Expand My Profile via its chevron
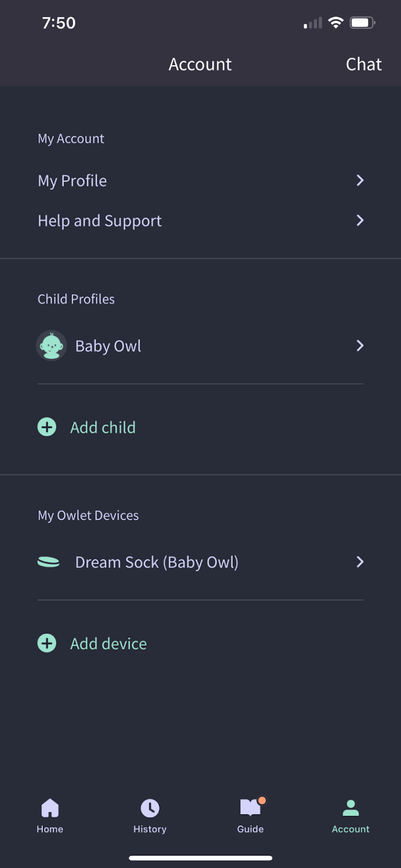This screenshot has height=868, width=401. coord(359,180)
